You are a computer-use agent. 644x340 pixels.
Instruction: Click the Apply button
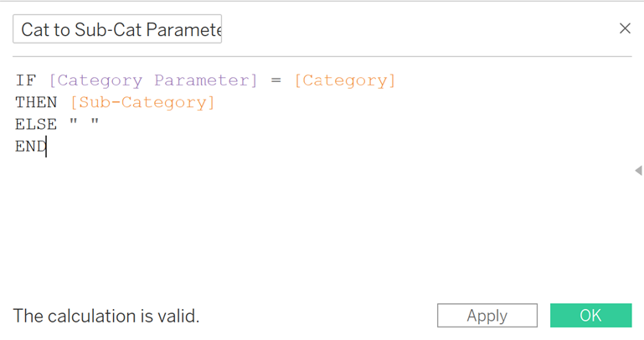[x=487, y=316]
